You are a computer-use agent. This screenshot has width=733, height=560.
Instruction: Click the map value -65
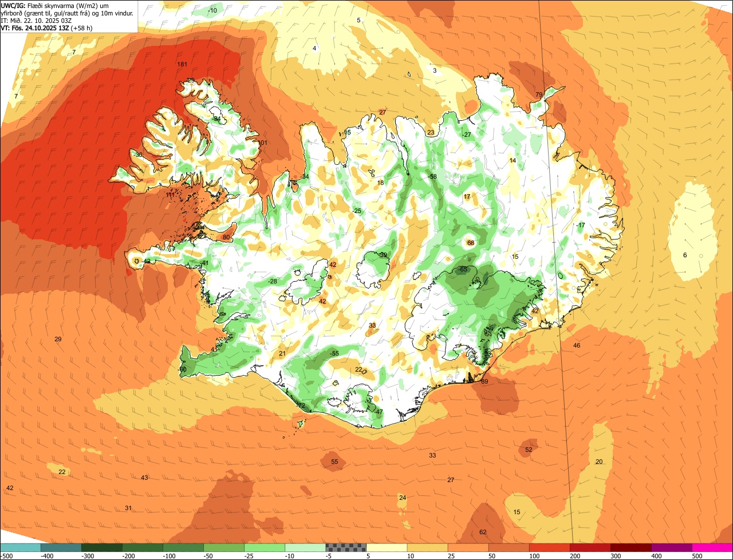coord(463,269)
